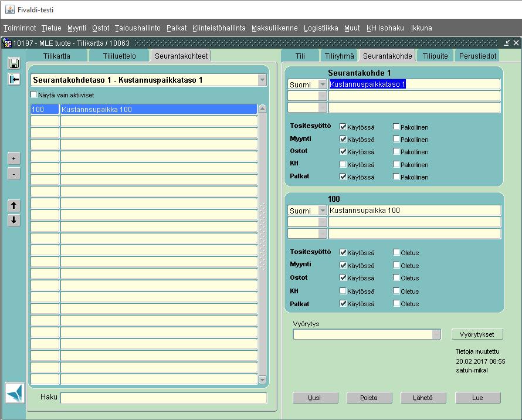Select the Seurantakohteet tab
Viewport: 522px width, 420px height.
click(x=181, y=56)
